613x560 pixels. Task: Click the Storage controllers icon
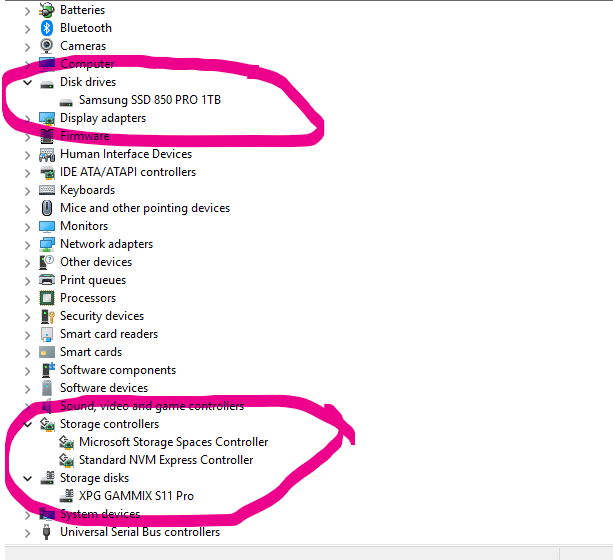[47, 424]
